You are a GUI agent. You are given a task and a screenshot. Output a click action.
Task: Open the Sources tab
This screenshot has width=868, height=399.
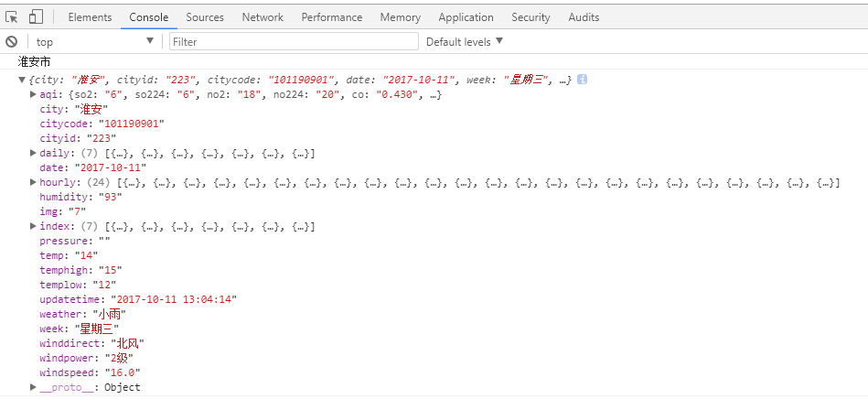205,17
